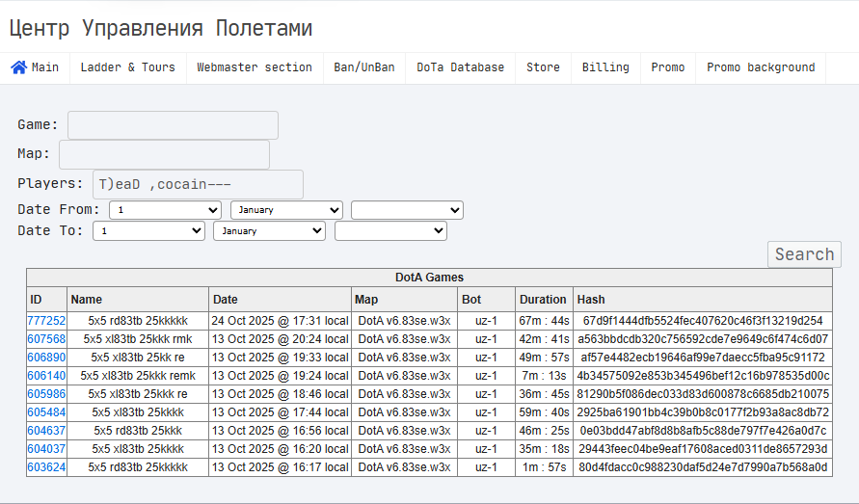Open game ID 605484
Image resolution: width=859 pixels, height=504 pixels.
[x=46, y=412]
